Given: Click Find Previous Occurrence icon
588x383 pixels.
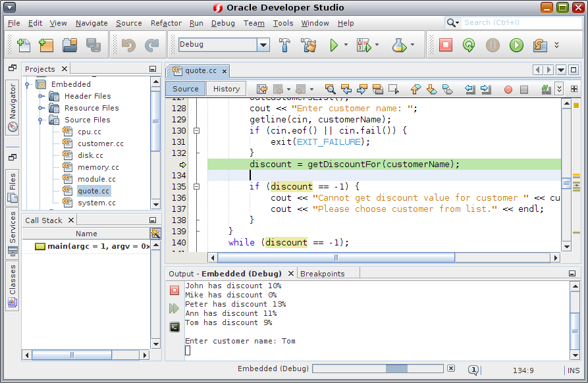Looking at the screenshot, I should point(346,89).
